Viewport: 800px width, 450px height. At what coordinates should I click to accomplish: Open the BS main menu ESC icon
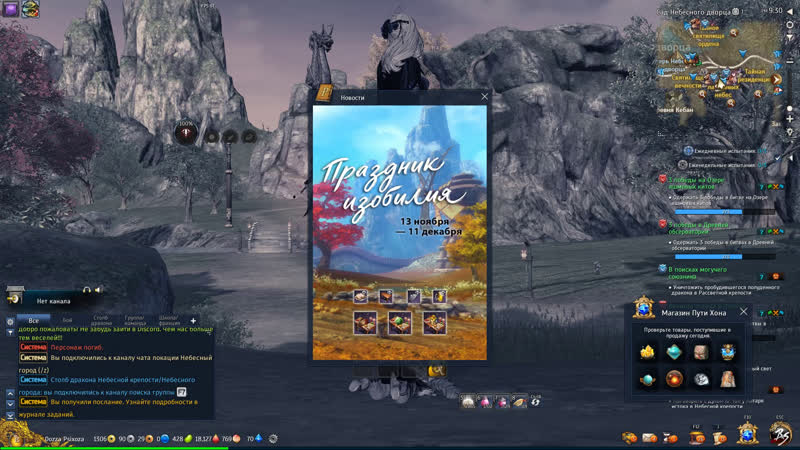click(781, 434)
